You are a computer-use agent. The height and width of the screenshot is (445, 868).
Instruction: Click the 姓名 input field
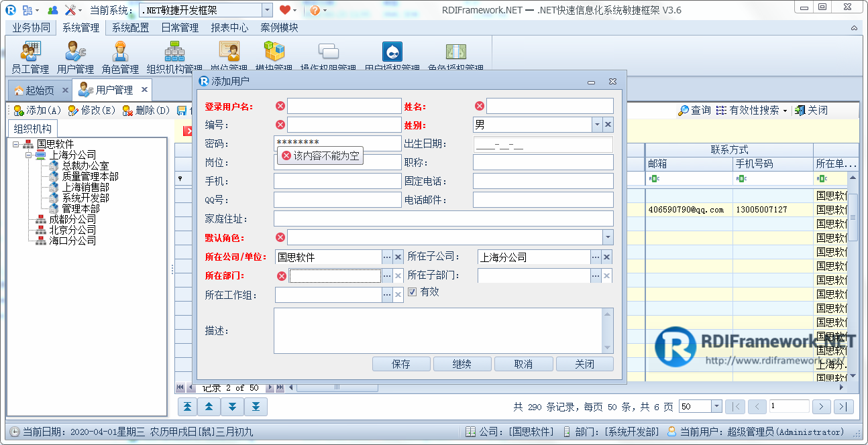click(x=550, y=106)
